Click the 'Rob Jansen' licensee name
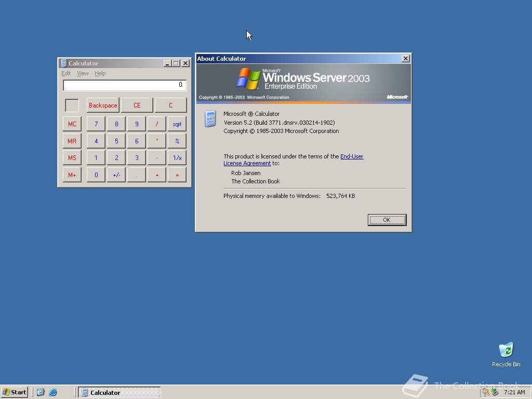 (x=246, y=173)
